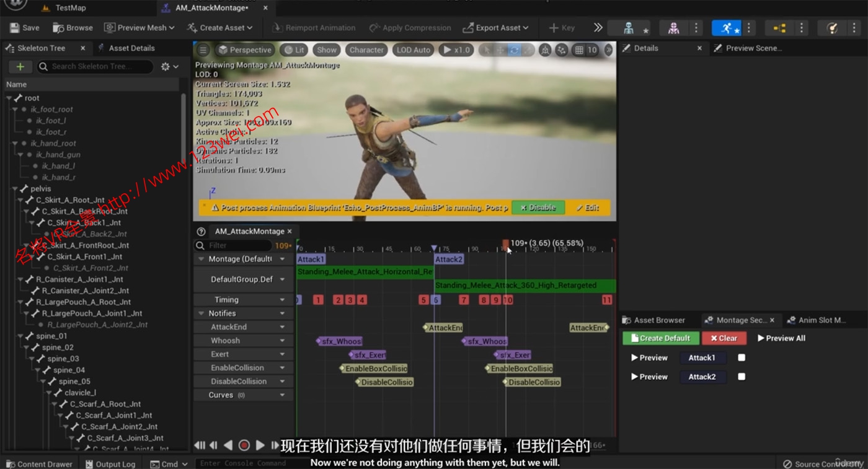Image resolution: width=868 pixels, height=469 pixels.
Task: Open the Skeleton editor mode icon
Action: coord(629,28)
